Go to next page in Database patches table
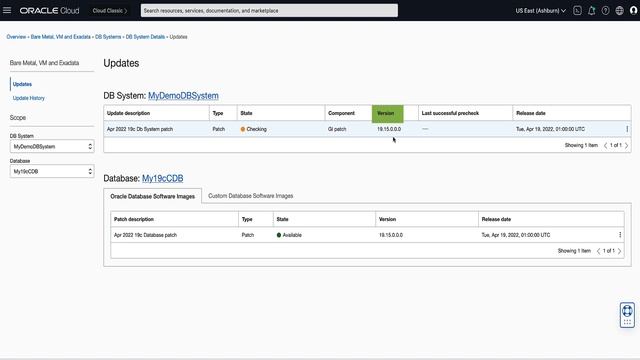The image size is (640, 360). click(620, 251)
